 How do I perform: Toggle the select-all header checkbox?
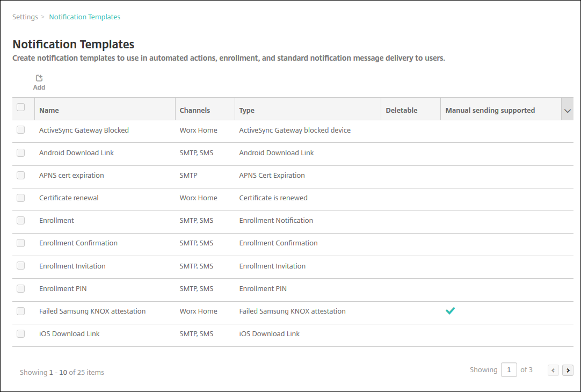[x=21, y=107]
